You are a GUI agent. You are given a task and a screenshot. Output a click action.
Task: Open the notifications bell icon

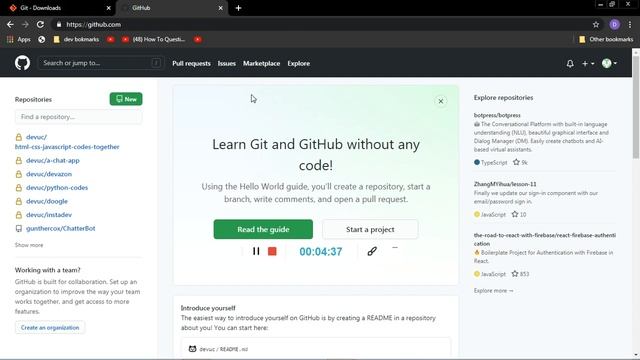click(x=570, y=64)
